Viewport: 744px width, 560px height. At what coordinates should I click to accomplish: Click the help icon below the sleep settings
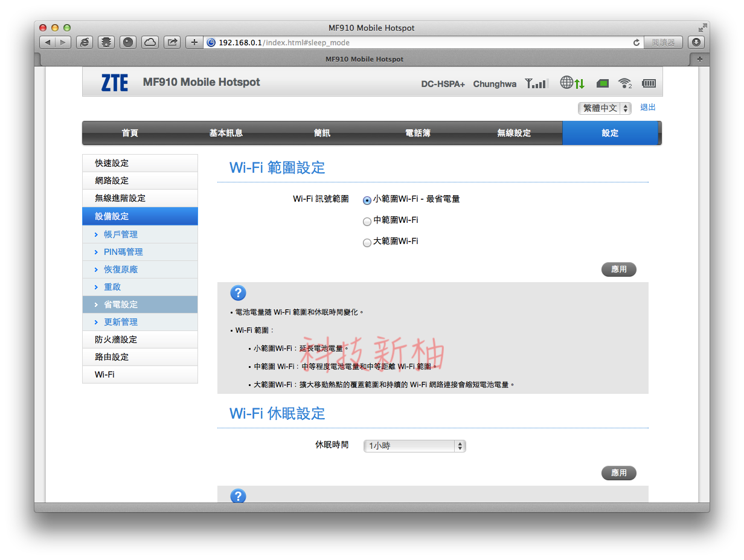pyautogui.click(x=238, y=496)
